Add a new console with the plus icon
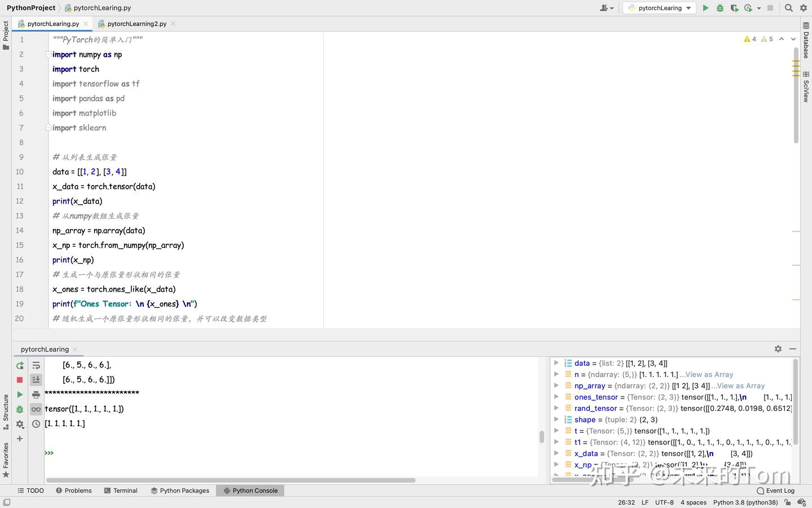This screenshot has height=508, width=812. (x=20, y=439)
